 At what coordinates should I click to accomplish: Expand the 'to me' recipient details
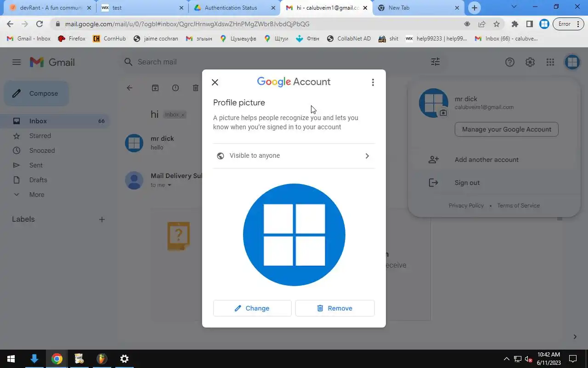pos(170,185)
